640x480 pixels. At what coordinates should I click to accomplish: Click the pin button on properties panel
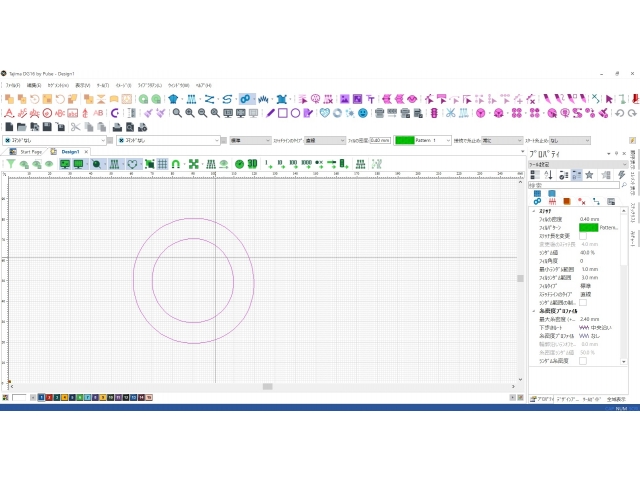[616, 154]
